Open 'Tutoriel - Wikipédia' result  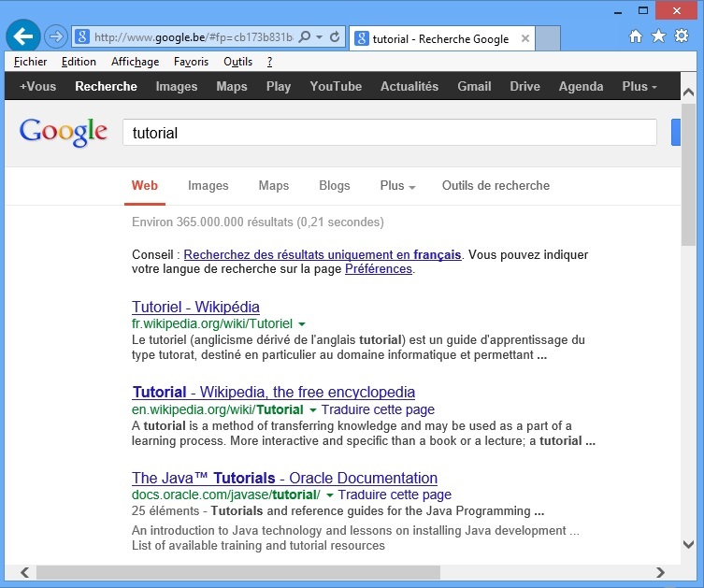(x=195, y=307)
